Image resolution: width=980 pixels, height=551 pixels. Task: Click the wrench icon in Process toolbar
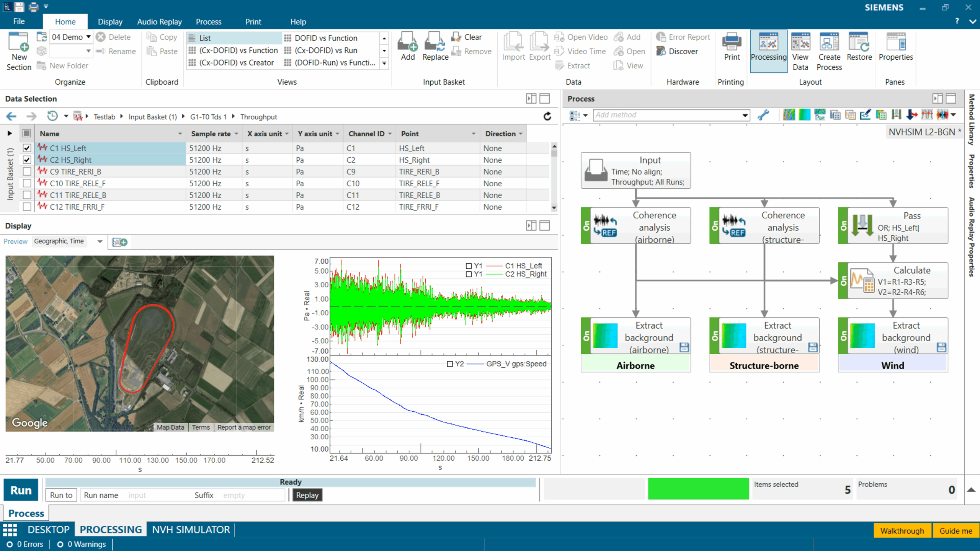click(763, 115)
